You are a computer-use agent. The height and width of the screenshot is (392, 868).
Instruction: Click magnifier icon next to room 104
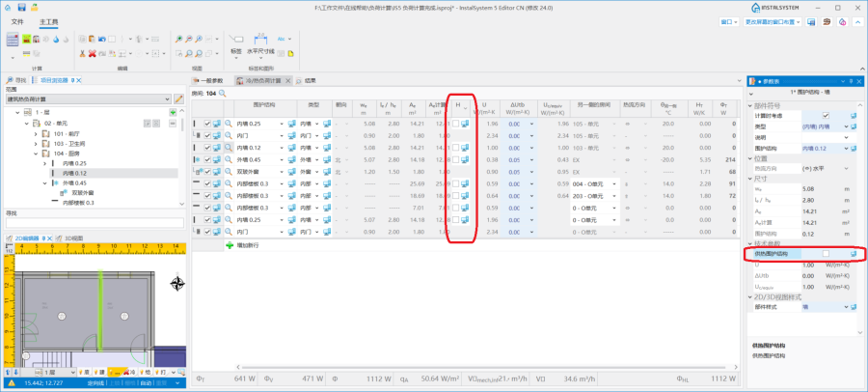[223, 93]
